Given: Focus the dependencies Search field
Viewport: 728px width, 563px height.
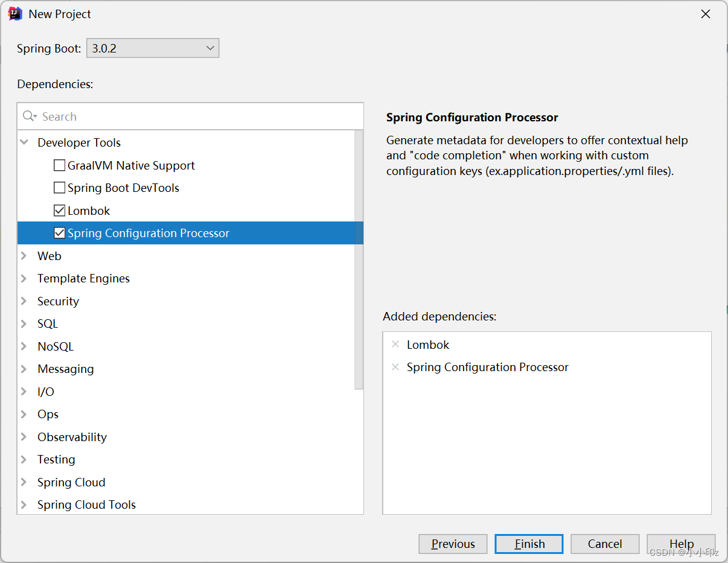Looking at the screenshot, I should pos(190,116).
